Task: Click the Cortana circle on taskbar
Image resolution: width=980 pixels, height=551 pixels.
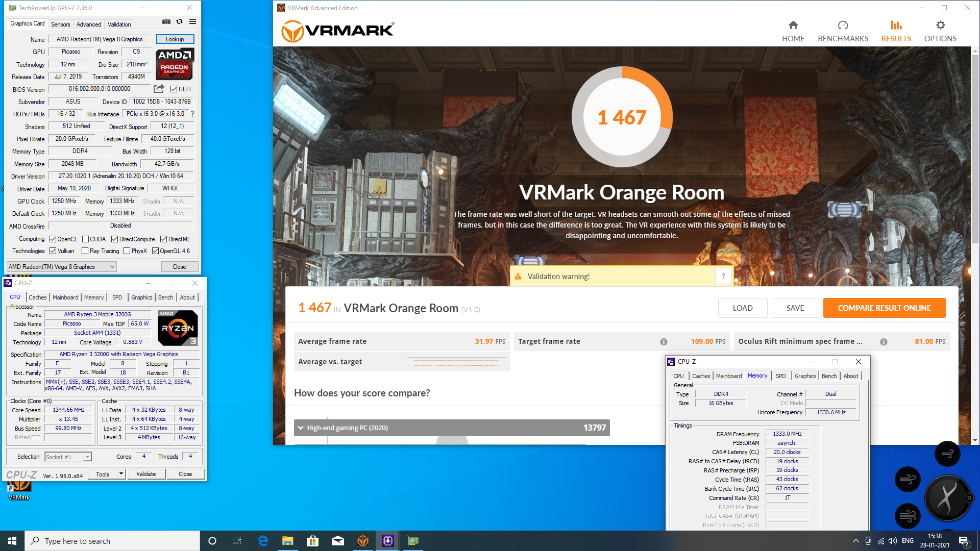Action: coord(212,541)
